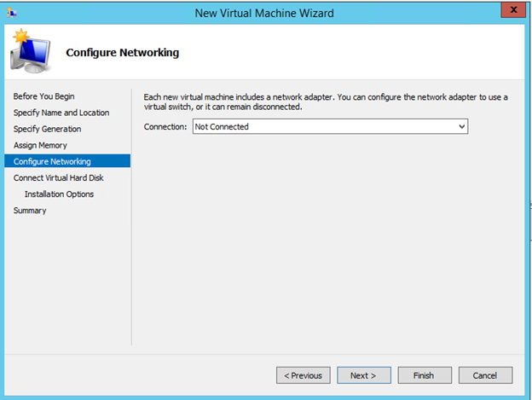Click the Previous button
This screenshot has height=400, width=532.
point(303,375)
